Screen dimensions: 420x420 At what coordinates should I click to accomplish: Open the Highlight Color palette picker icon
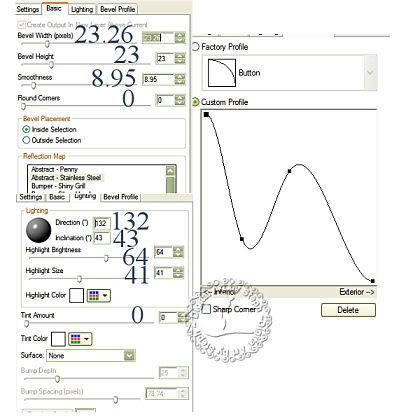[99, 295]
